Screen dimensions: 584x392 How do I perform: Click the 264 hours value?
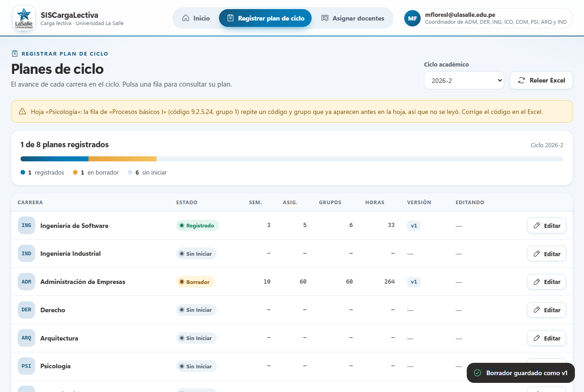(x=389, y=282)
